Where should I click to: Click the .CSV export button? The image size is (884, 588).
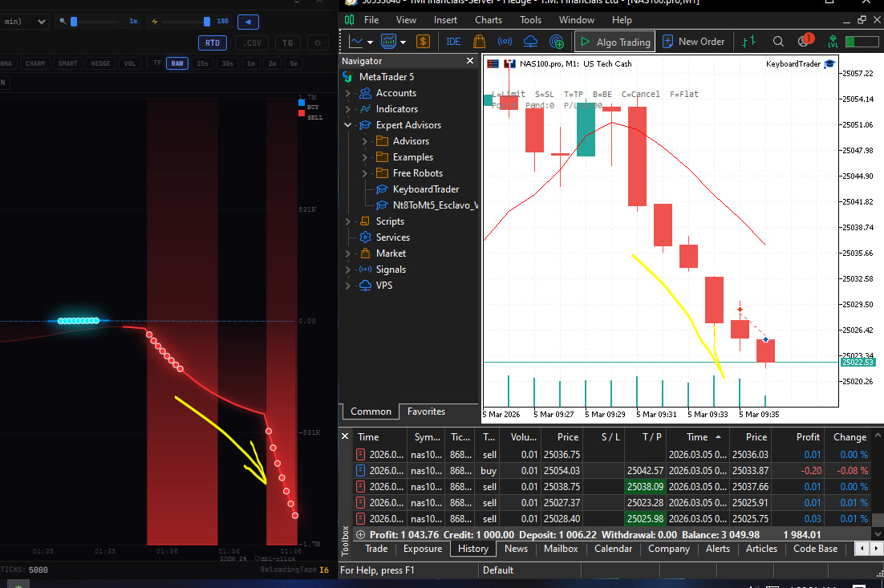(252, 43)
